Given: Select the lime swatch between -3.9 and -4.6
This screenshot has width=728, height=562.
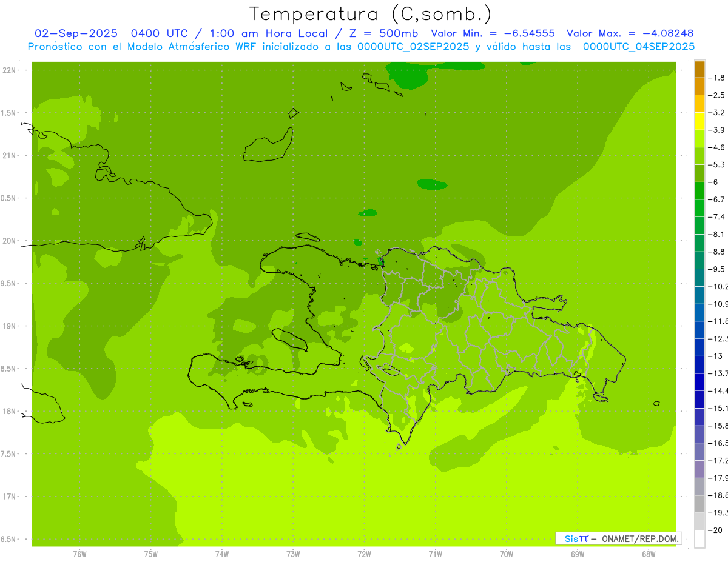Looking at the screenshot, I should tap(699, 139).
